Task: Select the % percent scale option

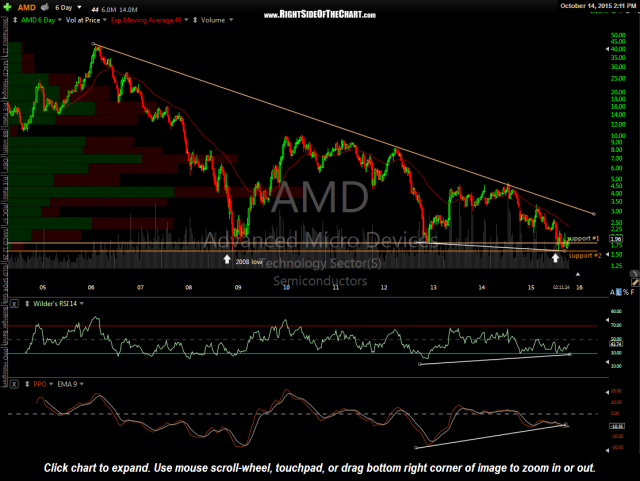Action: pyautogui.click(x=626, y=292)
